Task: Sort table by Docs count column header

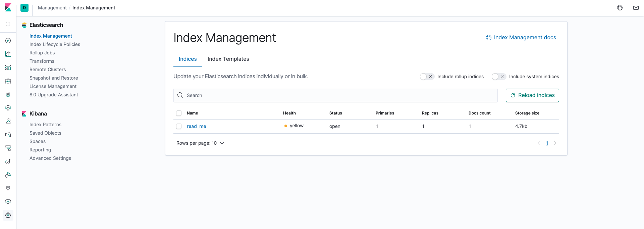Action: coord(480,113)
